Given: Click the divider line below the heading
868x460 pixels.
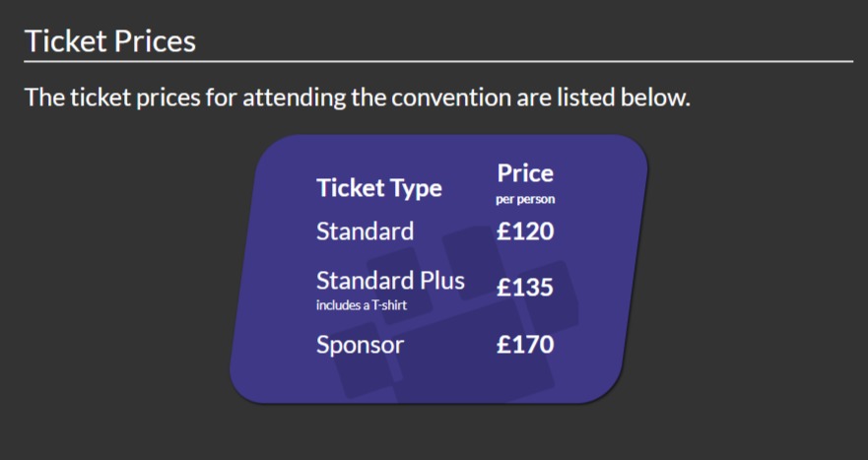Looking at the screenshot, I should click(x=438, y=61).
